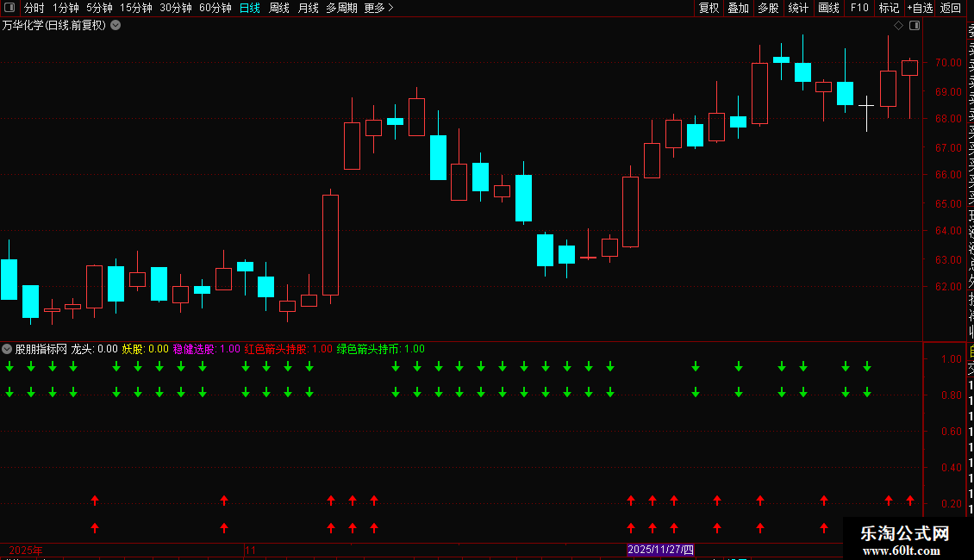This screenshot has width=974, height=560.
Task: Toggle the side panel icon at chart top-right
Action: pos(915,26)
